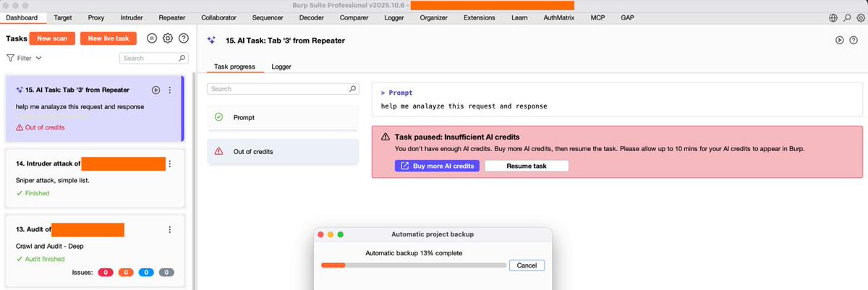Open the Proxy tab
This screenshot has width=868, height=290.
click(96, 17)
